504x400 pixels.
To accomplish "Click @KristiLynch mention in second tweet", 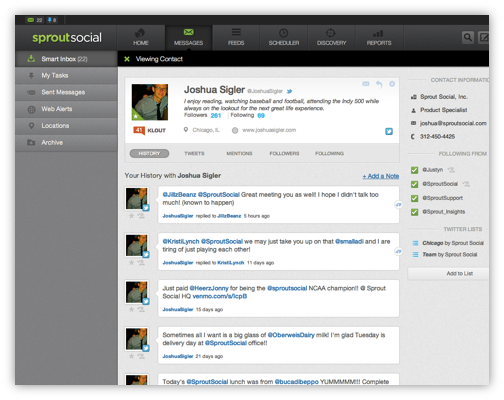I will 181,241.
